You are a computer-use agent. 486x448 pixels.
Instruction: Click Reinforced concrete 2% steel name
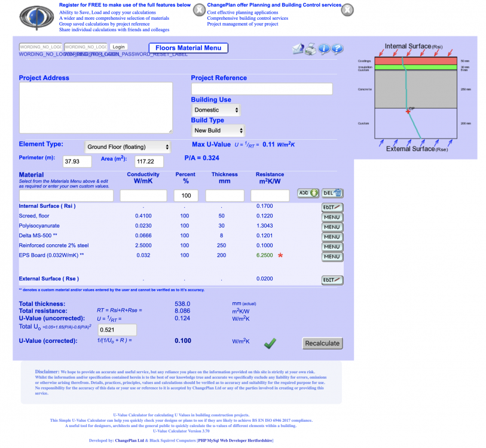pyautogui.click(x=54, y=246)
